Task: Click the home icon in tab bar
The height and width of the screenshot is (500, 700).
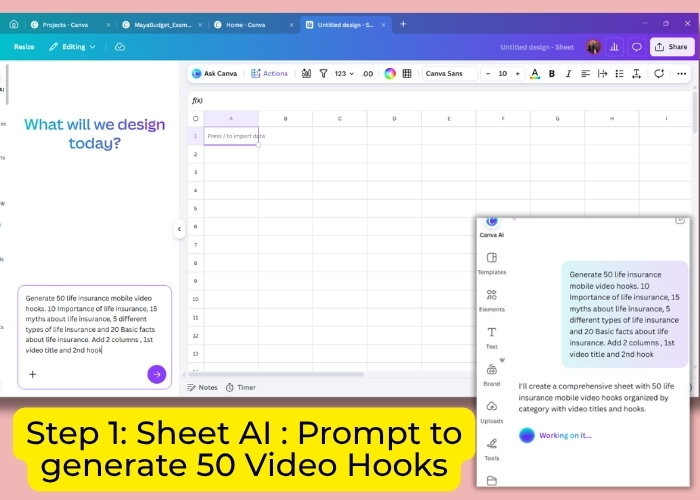Action: (x=14, y=25)
